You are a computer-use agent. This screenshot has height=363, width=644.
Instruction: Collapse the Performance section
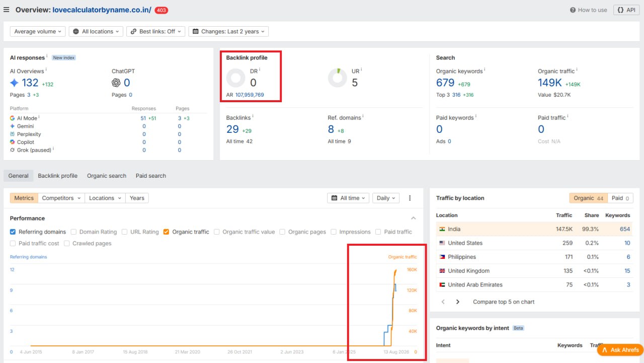tap(414, 219)
